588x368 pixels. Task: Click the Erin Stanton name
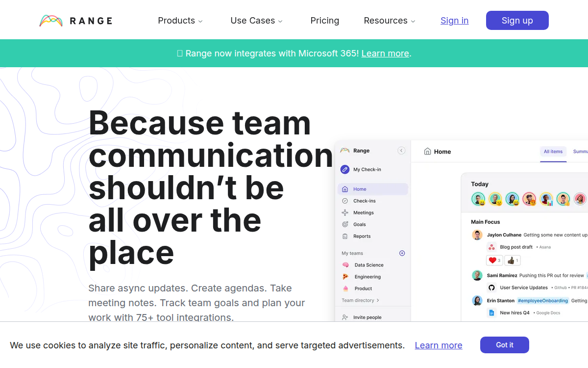pos(501,301)
